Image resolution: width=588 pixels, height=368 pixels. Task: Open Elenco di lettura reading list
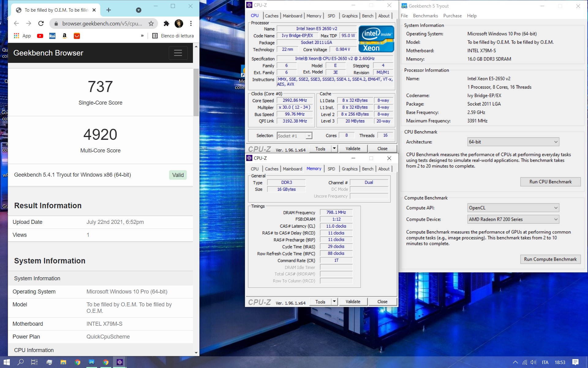click(173, 36)
